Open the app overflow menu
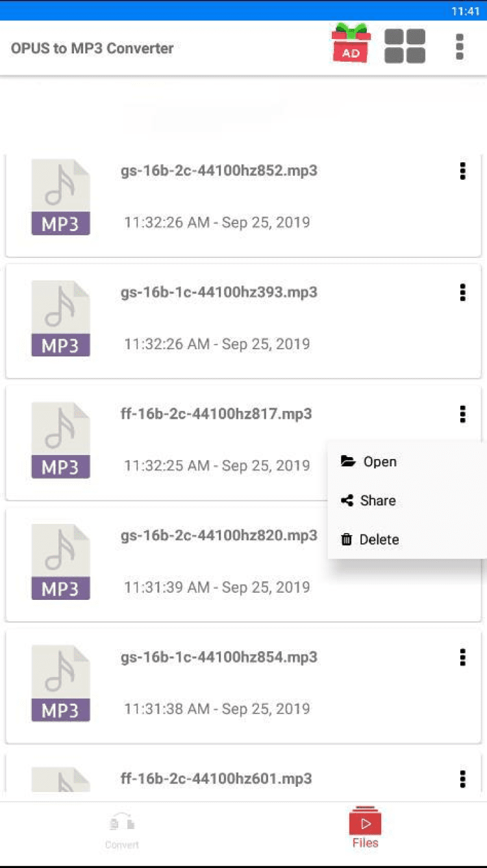 [460, 47]
